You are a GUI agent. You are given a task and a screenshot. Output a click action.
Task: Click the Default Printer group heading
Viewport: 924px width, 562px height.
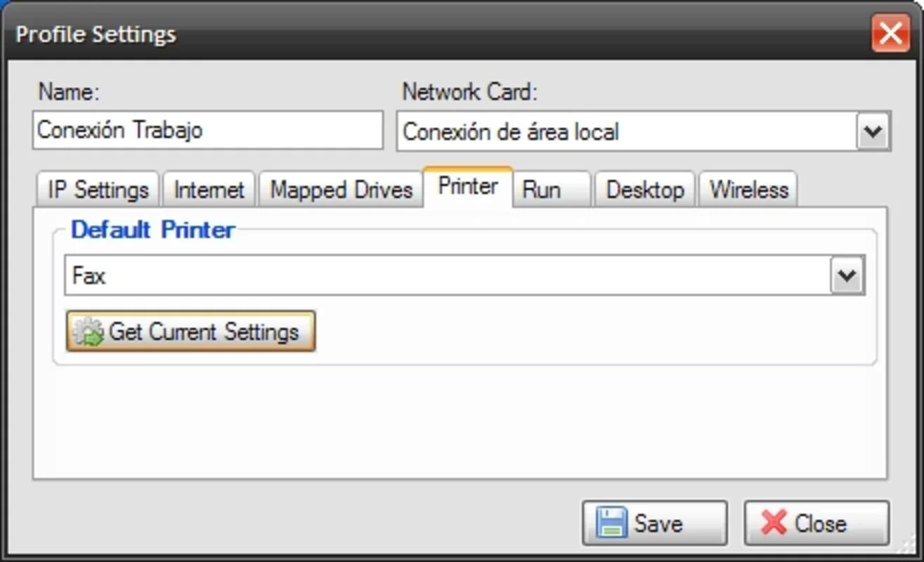(x=153, y=230)
